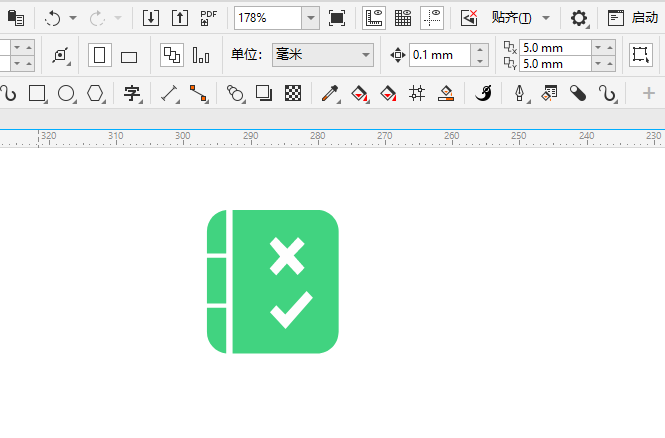Select the Smart Fill tool

tap(388, 93)
